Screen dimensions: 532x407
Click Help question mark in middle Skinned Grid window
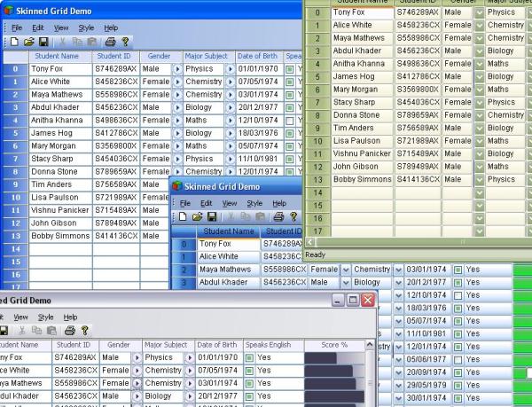[293, 216]
